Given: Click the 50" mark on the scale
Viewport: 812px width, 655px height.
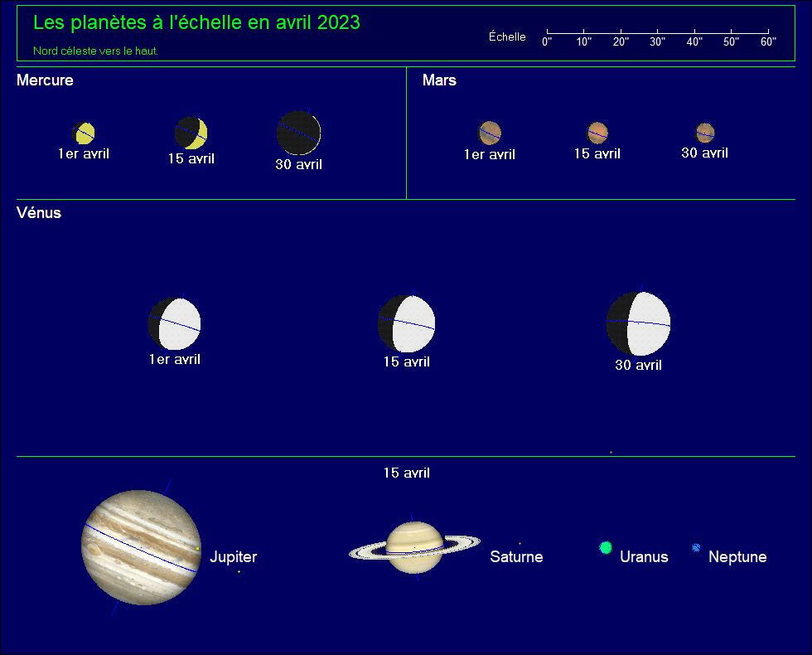Looking at the screenshot, I should [731, 41].
